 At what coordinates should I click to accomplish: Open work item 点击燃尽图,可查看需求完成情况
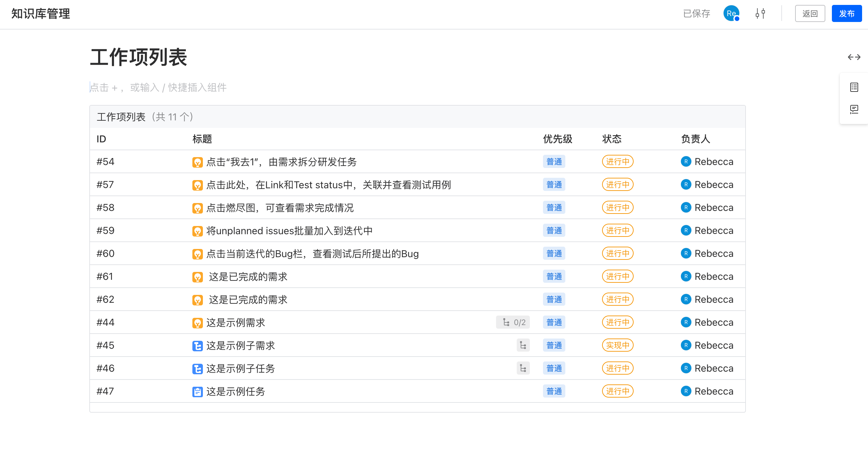tap(280, 208)
